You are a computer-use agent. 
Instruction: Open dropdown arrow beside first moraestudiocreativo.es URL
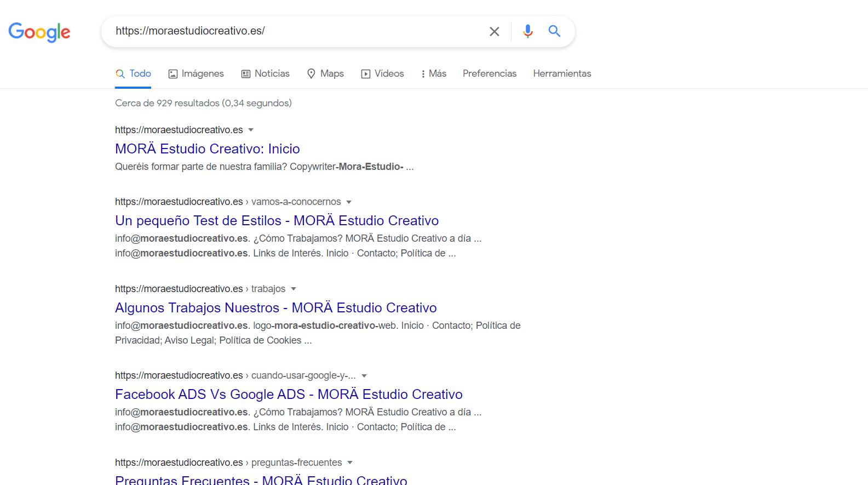tap(251, 130)
